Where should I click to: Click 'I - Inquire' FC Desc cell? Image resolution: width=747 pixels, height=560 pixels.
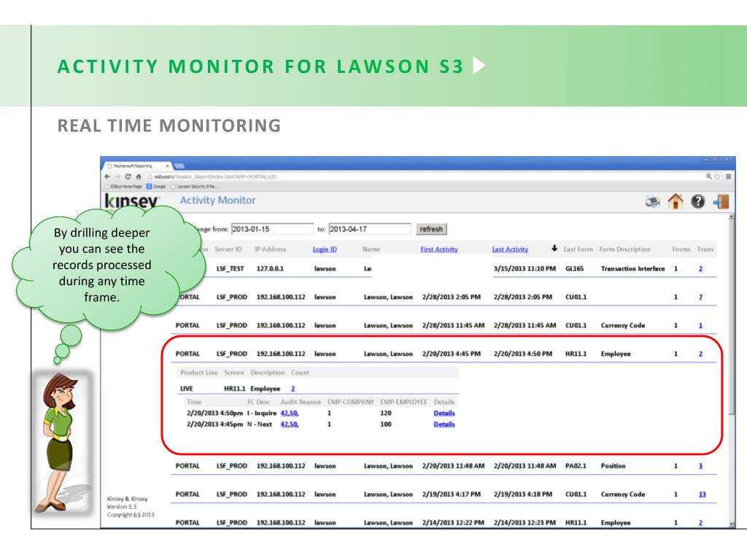262,413
